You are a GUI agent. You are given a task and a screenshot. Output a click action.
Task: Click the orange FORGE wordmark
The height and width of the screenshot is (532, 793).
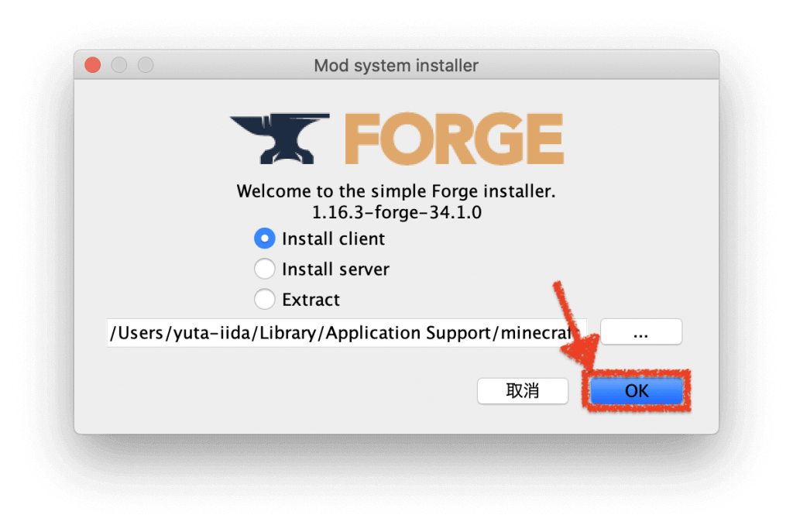click(x=454, y=139)
